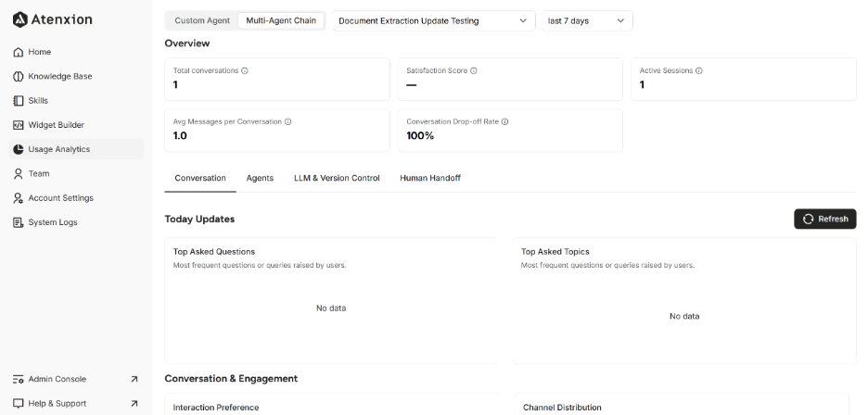Open Account Settings in the sidebar

76,198
